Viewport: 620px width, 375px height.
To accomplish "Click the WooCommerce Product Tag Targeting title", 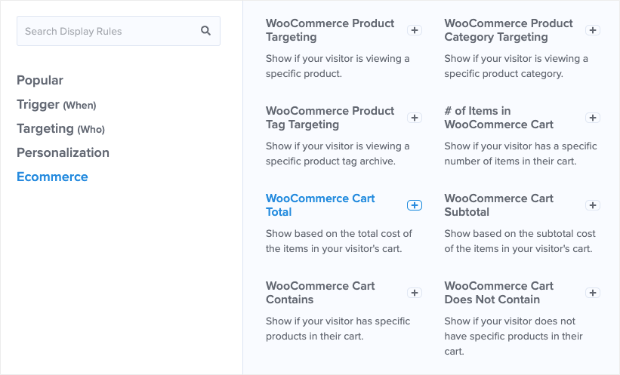I will pos(330,117).
